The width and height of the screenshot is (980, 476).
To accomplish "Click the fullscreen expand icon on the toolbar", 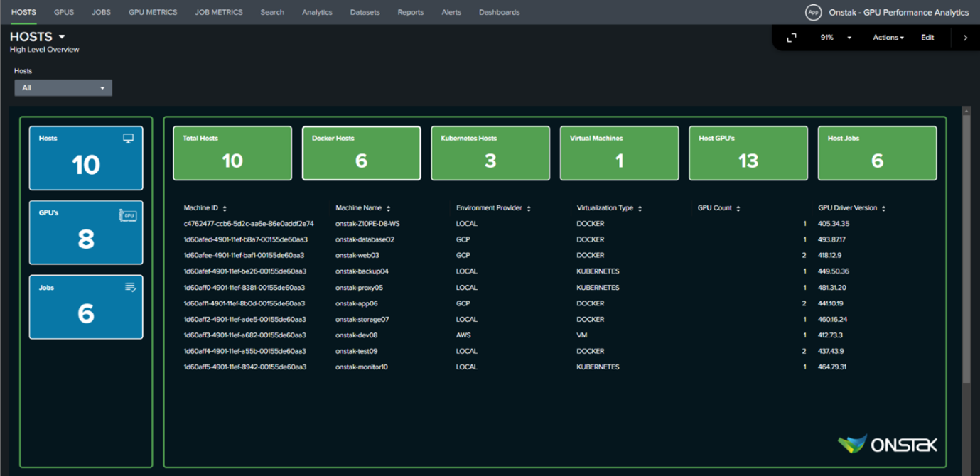I will click(x=790, y=37).
